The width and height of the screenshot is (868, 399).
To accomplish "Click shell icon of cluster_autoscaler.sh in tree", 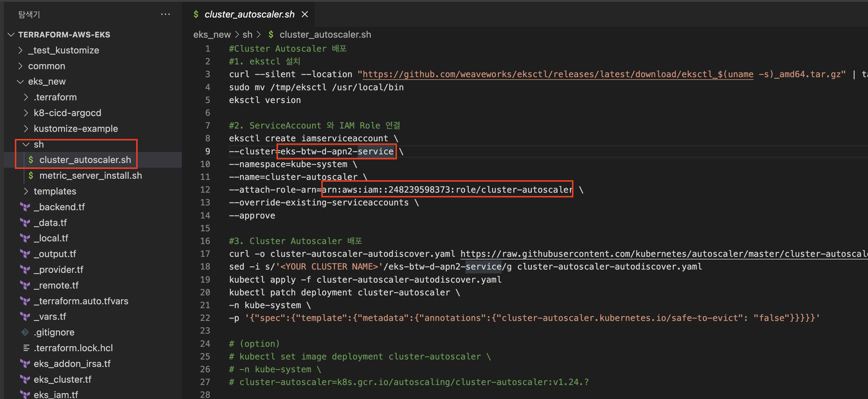I will [31, 159].
